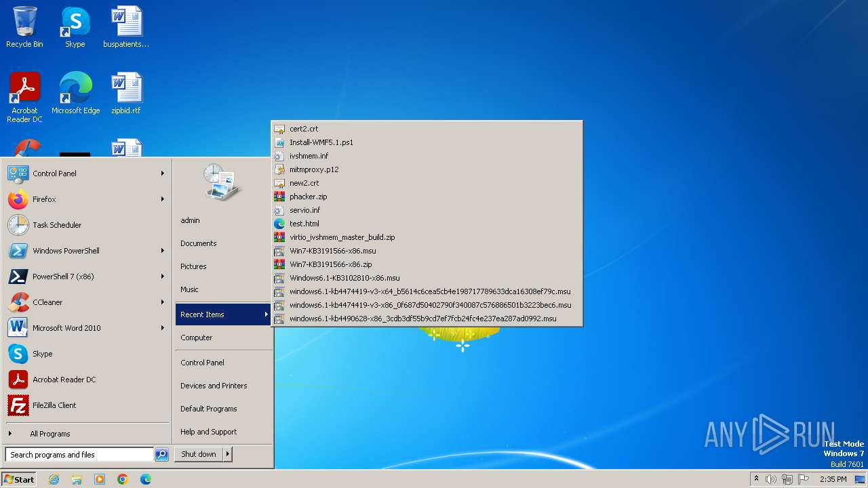
Task: Open Default Programs link
Action: (x=223, y=409)
